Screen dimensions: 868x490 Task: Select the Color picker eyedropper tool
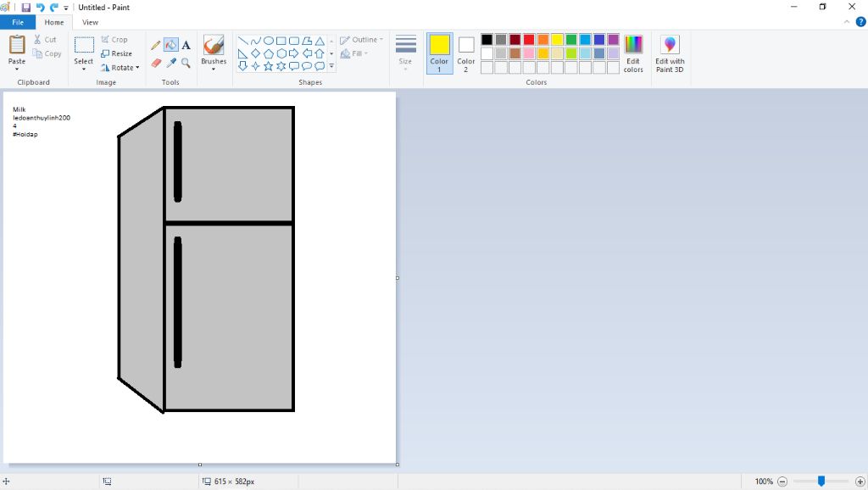[x=171, y=63]
